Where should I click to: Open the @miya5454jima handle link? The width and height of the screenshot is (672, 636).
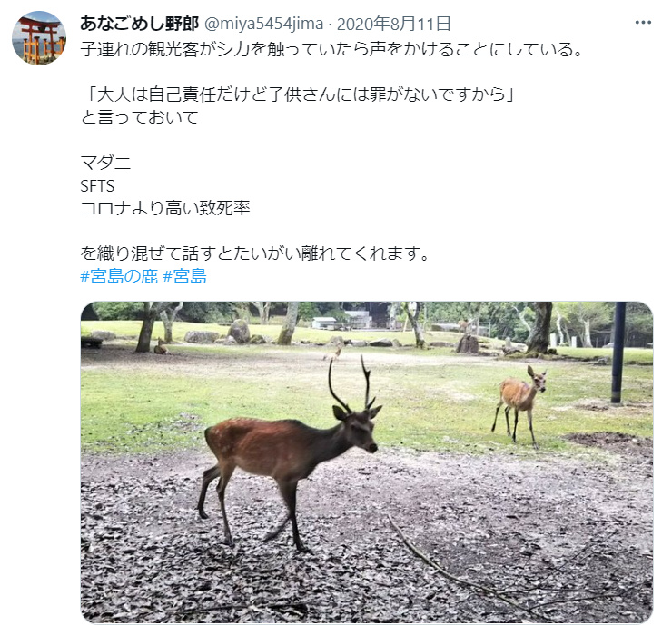(263, 24)
